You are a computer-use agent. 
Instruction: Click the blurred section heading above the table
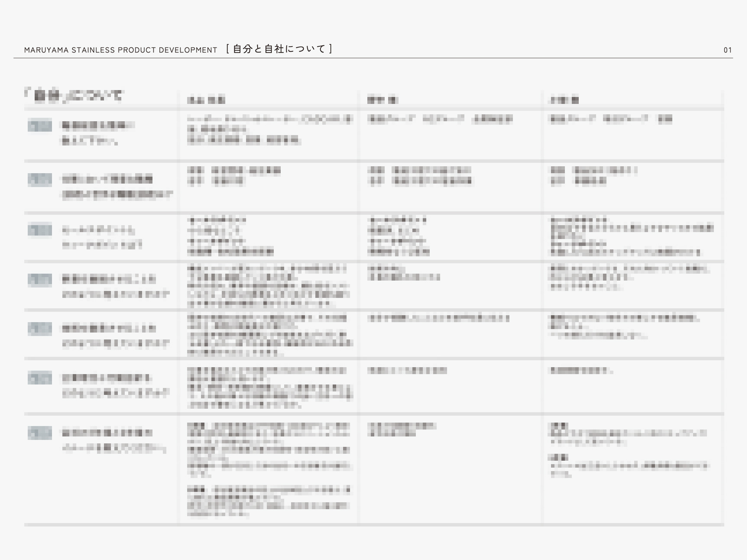point(74,95)
